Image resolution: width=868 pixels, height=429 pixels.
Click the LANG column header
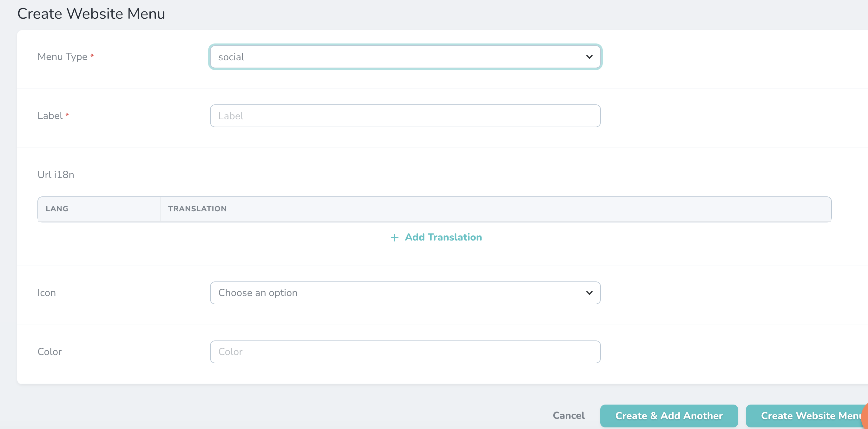pyautogui.click(x=57, y=209)
